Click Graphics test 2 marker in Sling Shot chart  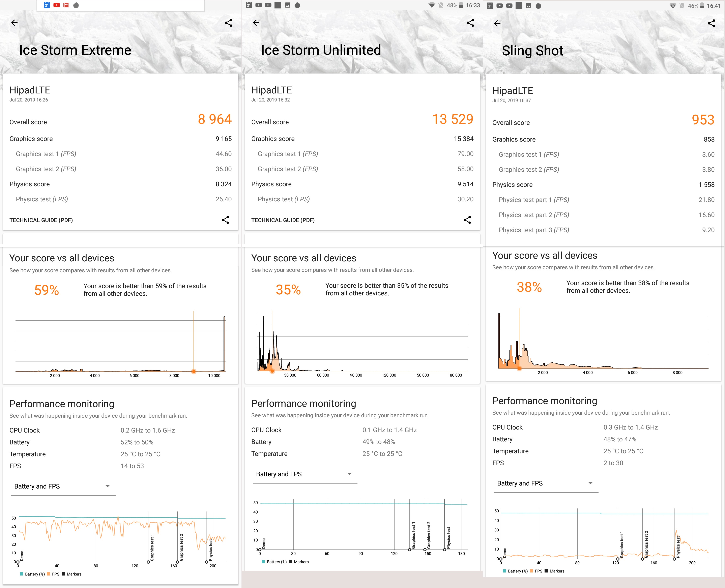tap(642, 559)
